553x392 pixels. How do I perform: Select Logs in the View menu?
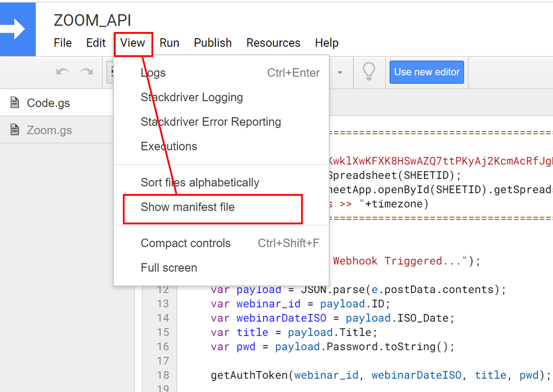[x=221, y=73]
